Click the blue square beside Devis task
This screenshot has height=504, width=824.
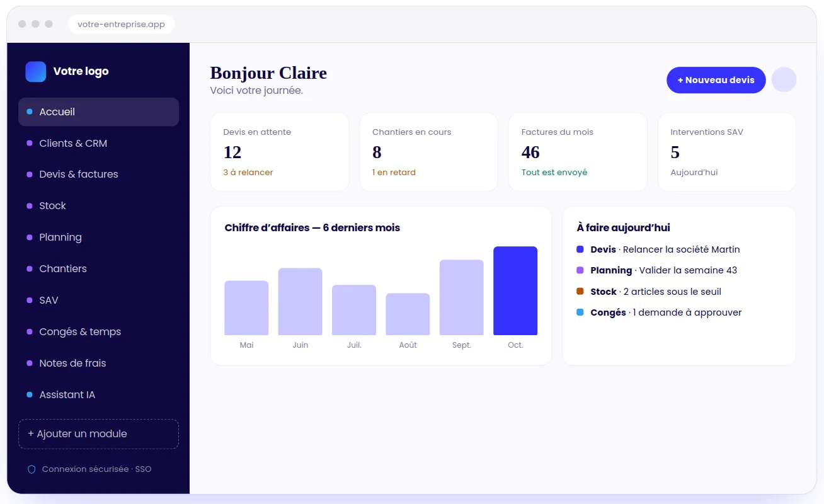[x=580, y=249]
